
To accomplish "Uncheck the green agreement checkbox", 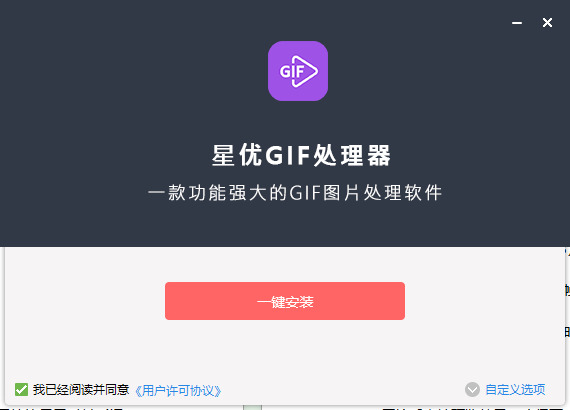I will click(21, 390).
